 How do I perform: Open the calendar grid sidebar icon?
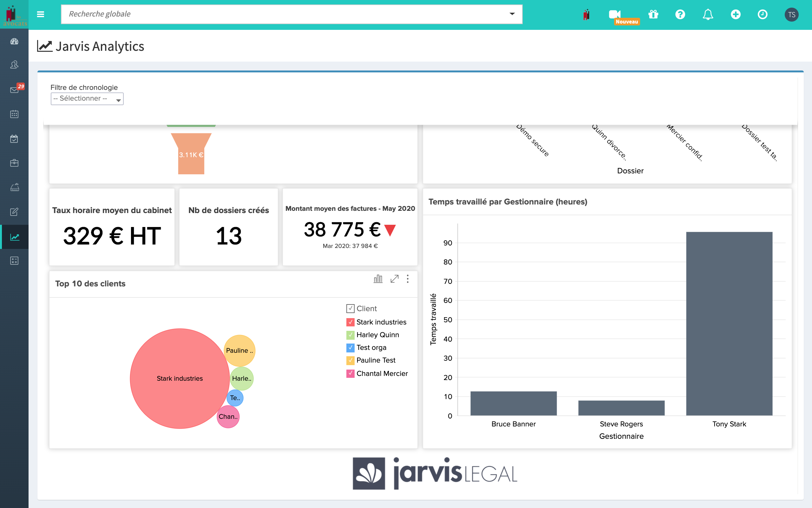click(14, 114)
